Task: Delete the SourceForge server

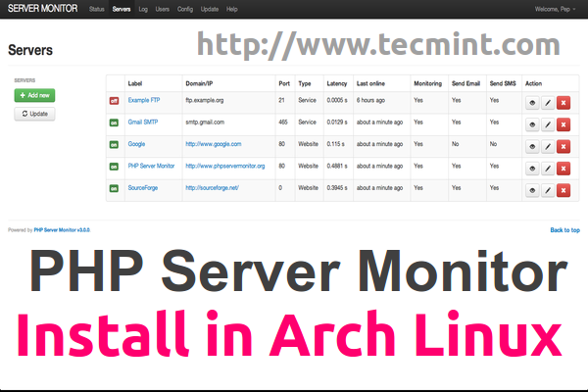Action: 563,190
